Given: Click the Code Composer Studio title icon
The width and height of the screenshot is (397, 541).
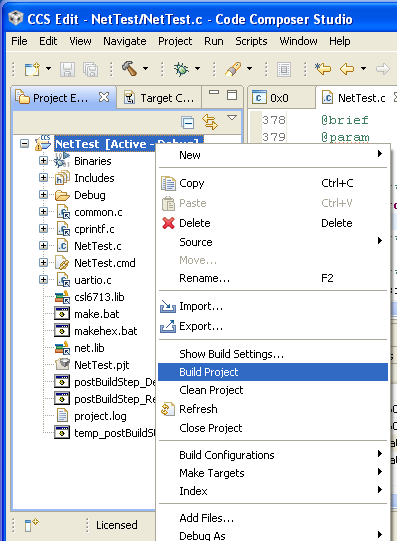Looking at the screenshot, I should coord(16,18).
